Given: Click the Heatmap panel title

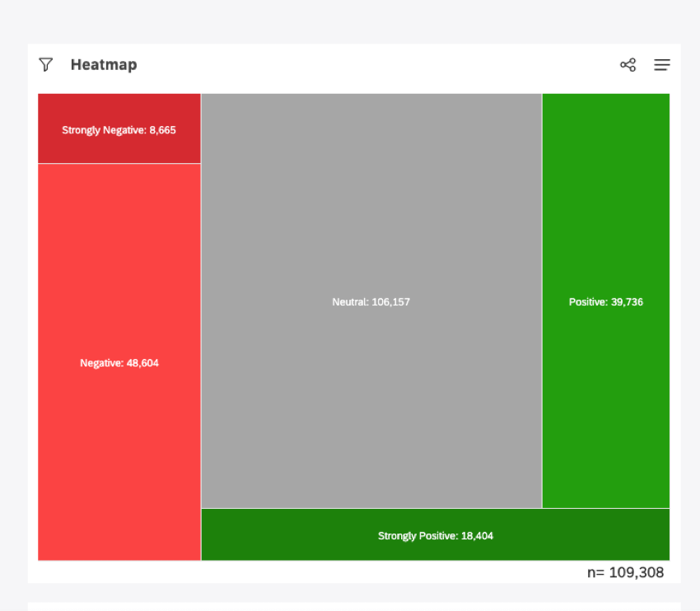Looking at the screenshot, I should 103,64.
